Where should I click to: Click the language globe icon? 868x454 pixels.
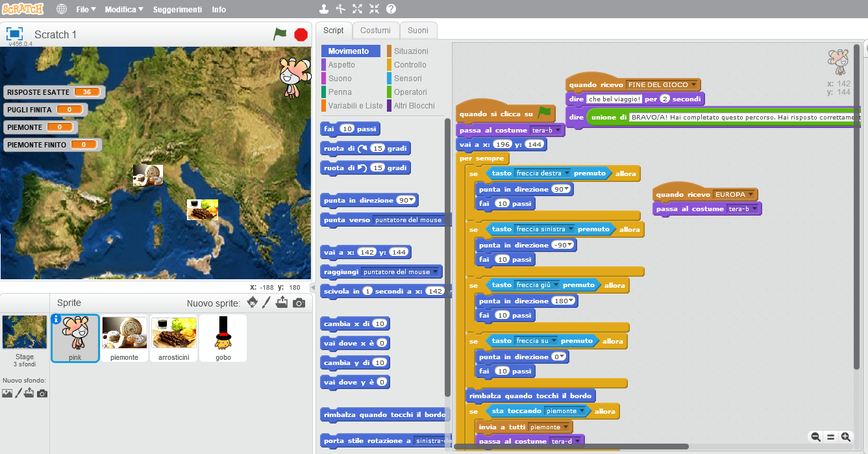point(62,10)
